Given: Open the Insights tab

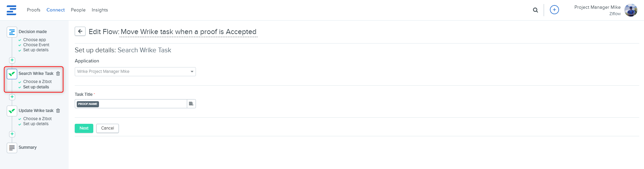Looking at the screenshot, I should tap(100, 10).
